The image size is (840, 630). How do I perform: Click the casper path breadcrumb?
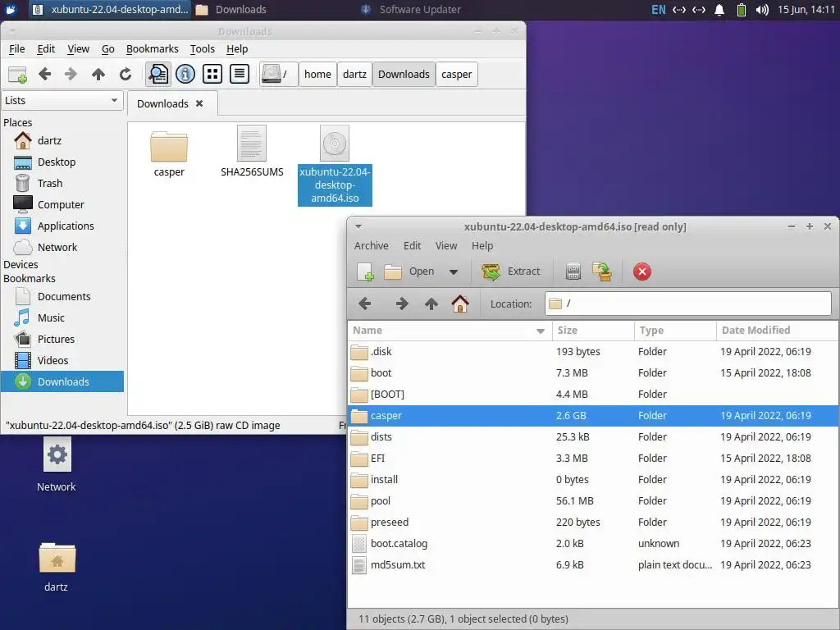pyautogui.click(x=456, y=74)
